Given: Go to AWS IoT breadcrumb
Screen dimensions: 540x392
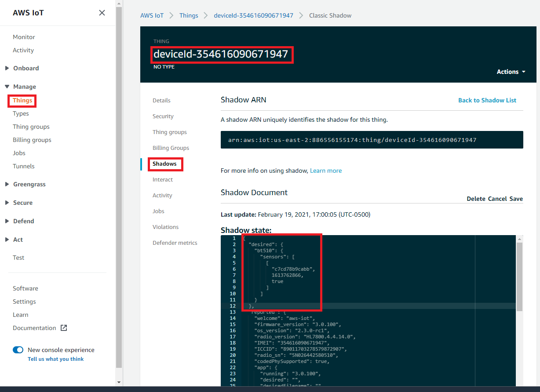Looking at the screenshot, I should point(152,15).
